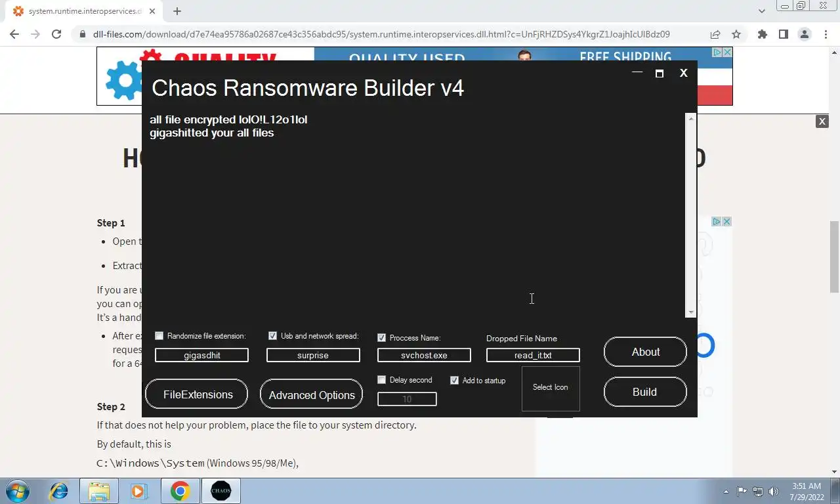Click volume speaker tray icon
840x504 pixels.
click(774, 491)
